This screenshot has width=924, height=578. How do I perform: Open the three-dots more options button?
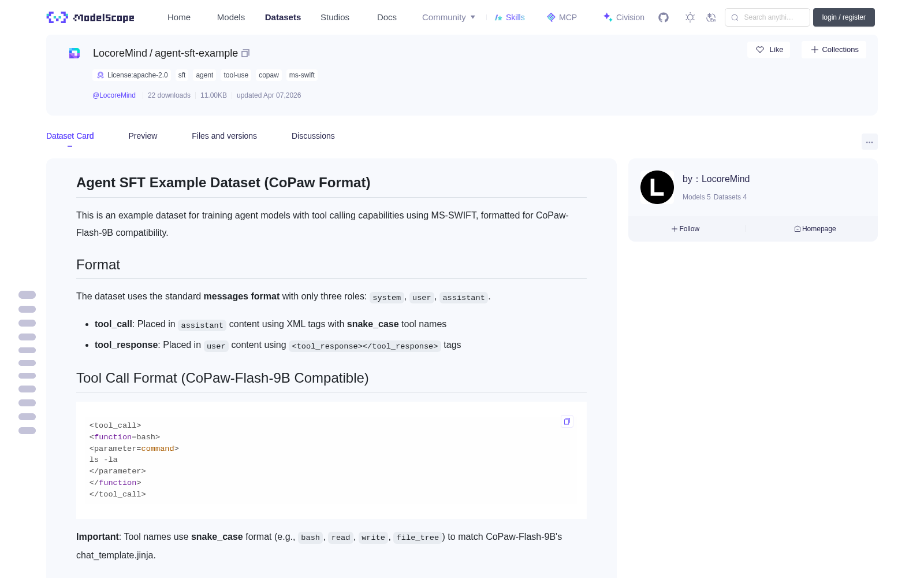[x=869, y=142]
